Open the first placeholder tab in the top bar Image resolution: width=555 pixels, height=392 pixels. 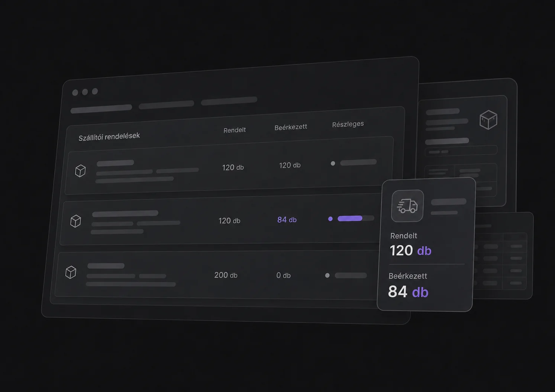[x=101, y=109]
